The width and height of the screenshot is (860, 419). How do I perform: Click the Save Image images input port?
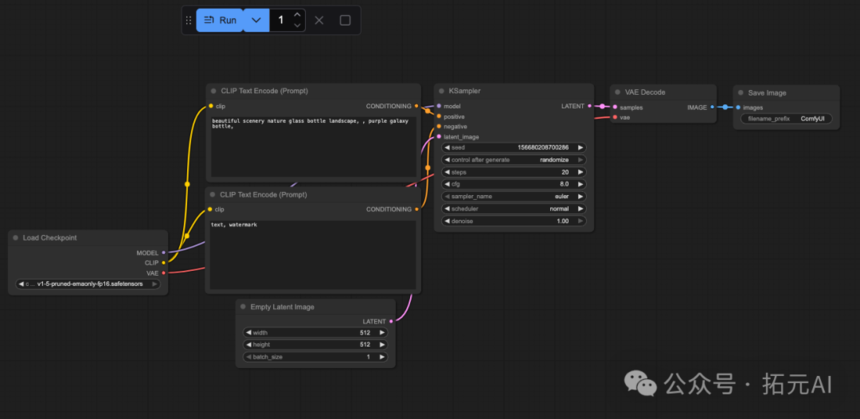pyautogui.click(x=738, y=107)
